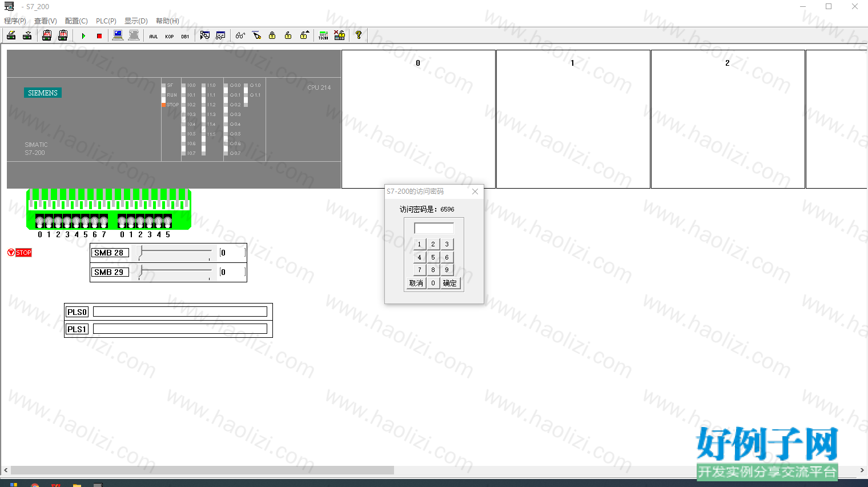Screen dimensions: 868x487
Task: Open the 帮助(H) menu
Action: coord(167,21)
